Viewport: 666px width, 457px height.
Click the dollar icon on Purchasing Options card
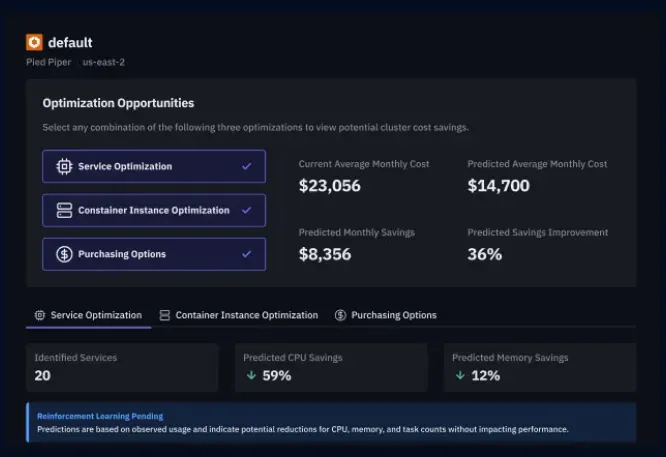(x=64, y=254)
